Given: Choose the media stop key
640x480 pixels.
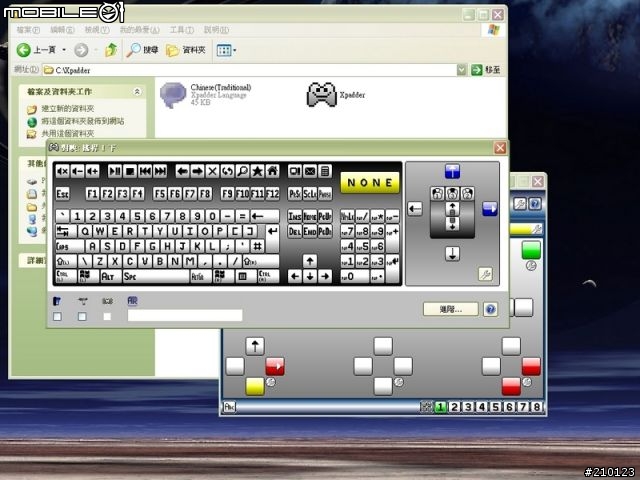Looking at the screenshot, I should (x=130, y=171).
